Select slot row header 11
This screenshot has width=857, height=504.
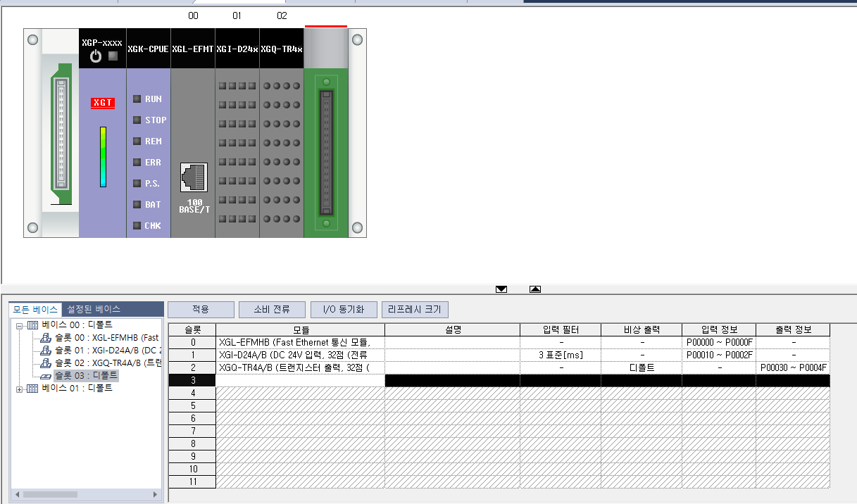192,481
